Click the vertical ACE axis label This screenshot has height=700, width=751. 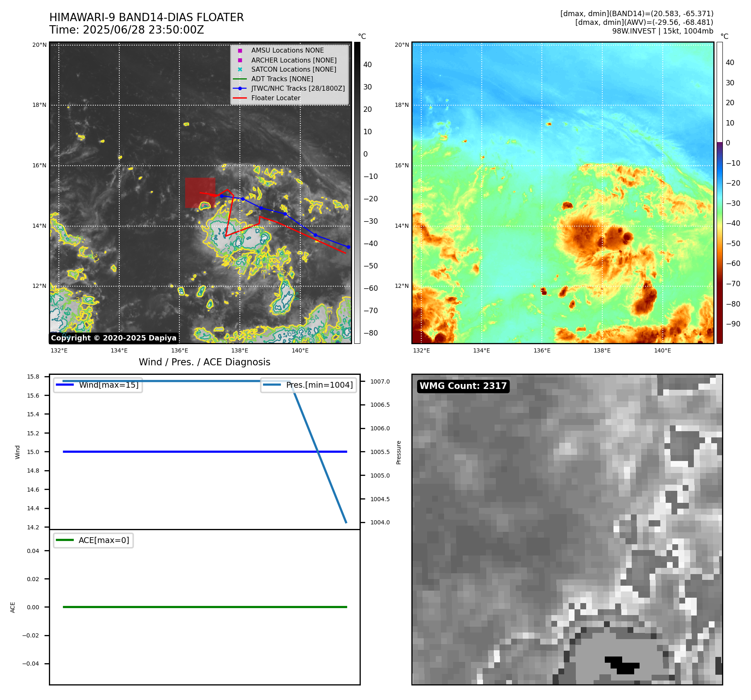coord(12,607)
